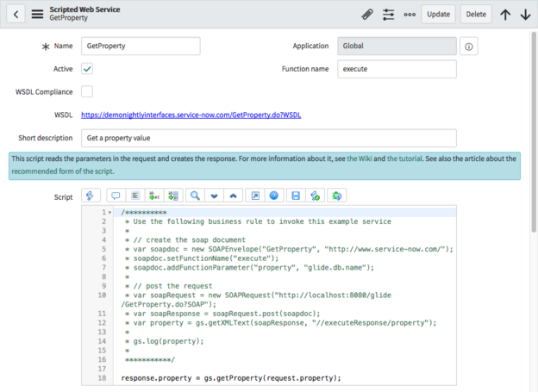Click script line 18 response.property code

(x=231, y=378)
